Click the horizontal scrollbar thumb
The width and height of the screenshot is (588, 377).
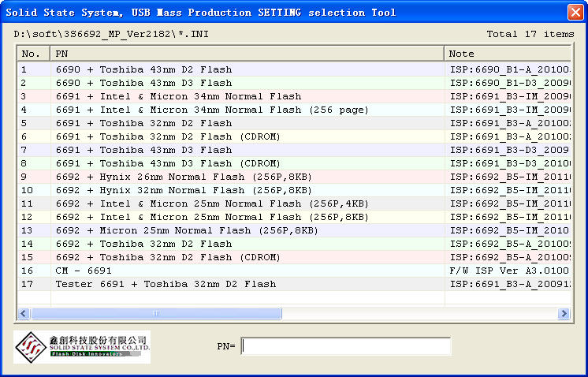pos(156,314)
